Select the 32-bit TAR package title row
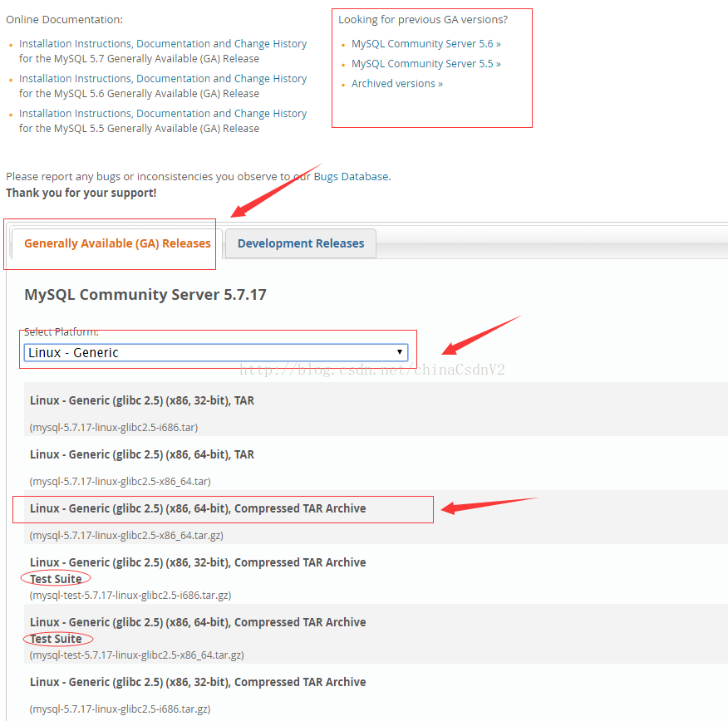 coord(142,400)
